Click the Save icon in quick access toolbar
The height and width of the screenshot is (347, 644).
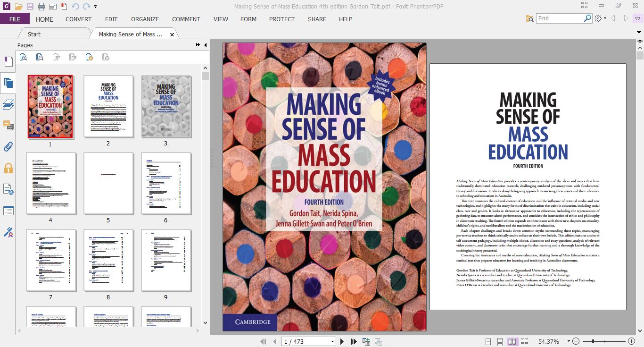pos(30,7)
